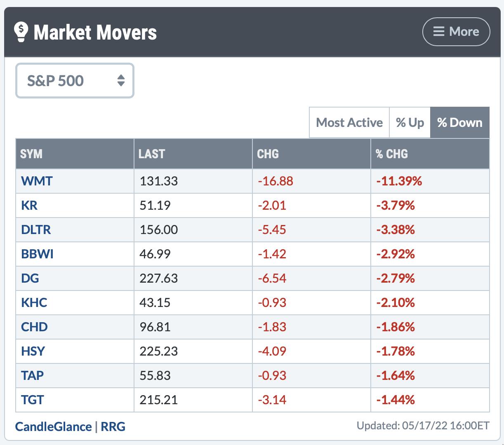Click the lightbulb Market Movers icon
The height and width of the screenshot is (445, 504).
pyautogui.click(x=21, y=32)
